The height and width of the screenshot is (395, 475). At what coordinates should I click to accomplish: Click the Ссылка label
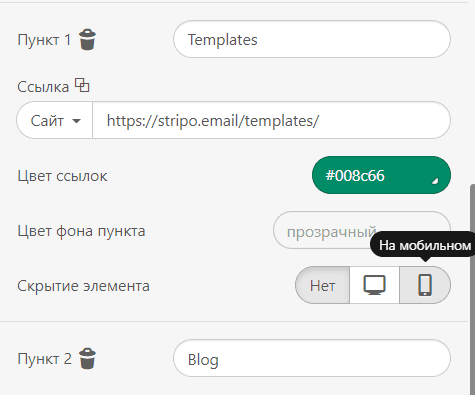pos(43,87)
